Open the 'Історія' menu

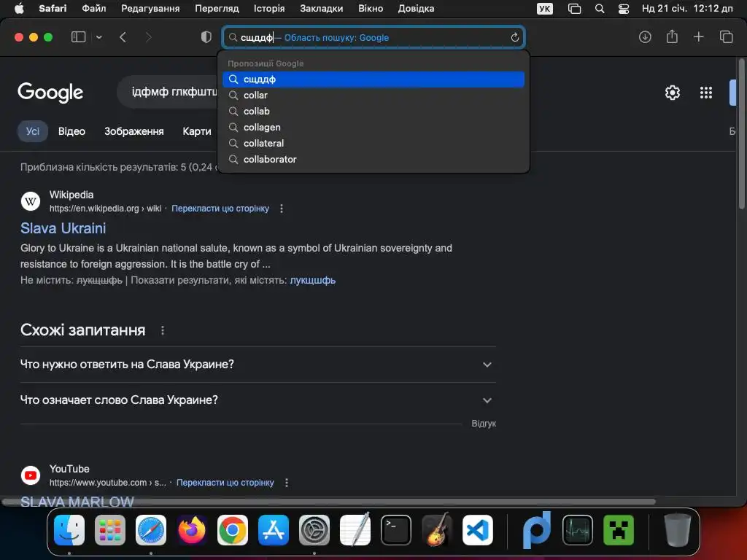coord(269,9)
